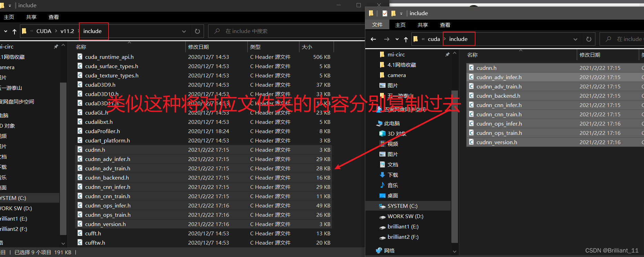Refresh the left v11.2 include folder
The height and width of the screenshot is (257, 644).
[197, 31]
